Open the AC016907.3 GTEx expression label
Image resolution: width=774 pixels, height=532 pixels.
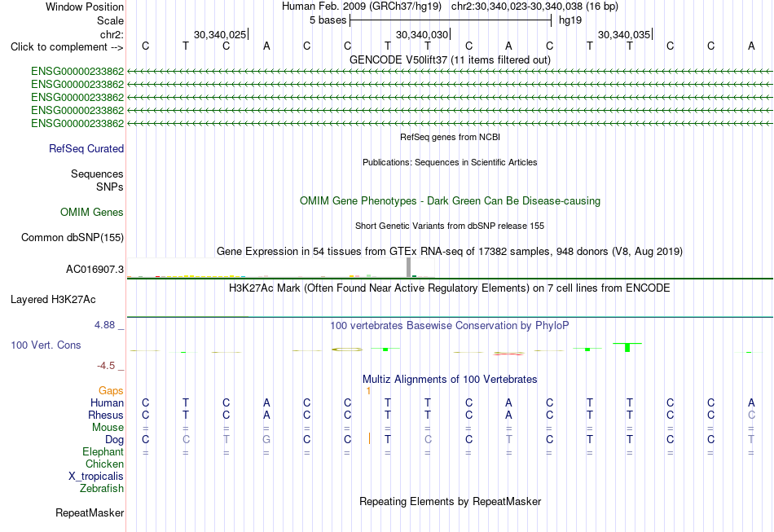pos(95,270)
